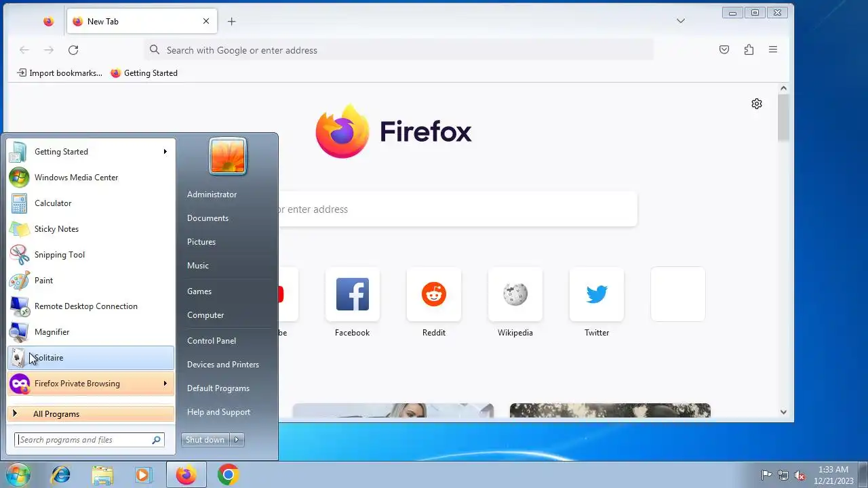Click the user account picture
868x488 pixels.
(228, 156)
